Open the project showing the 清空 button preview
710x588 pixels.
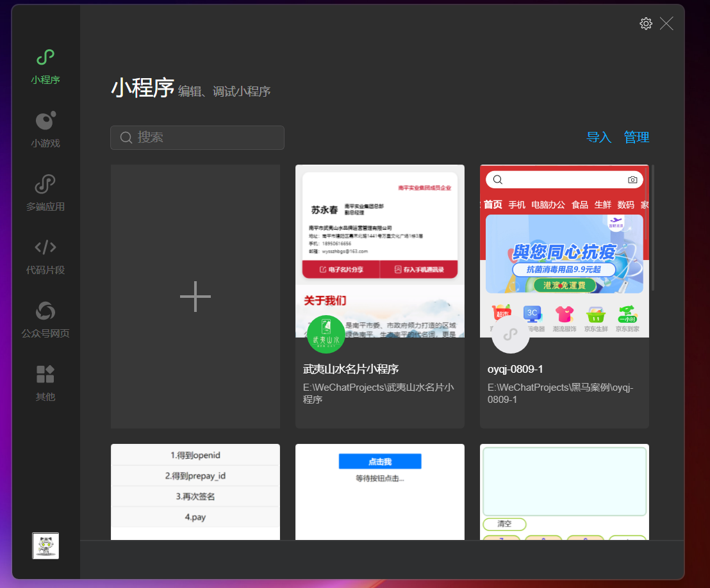point(564,493)
